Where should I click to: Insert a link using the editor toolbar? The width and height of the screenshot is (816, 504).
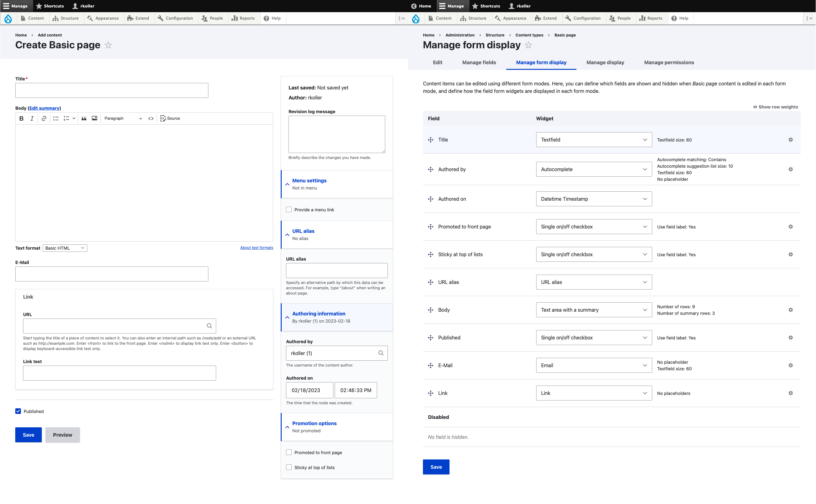point(44,118)
